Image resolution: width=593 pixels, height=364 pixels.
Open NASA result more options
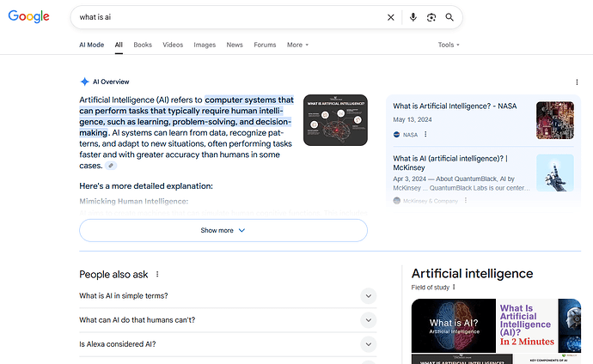[x=425, y=135]
